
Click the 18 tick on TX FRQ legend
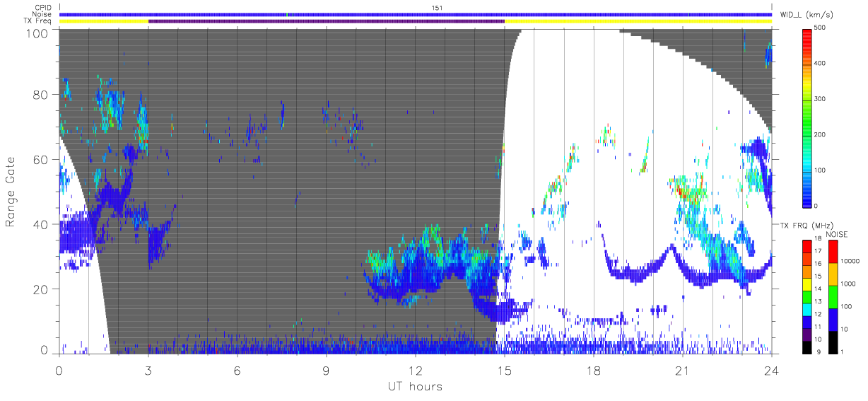(x=817, y=239)
